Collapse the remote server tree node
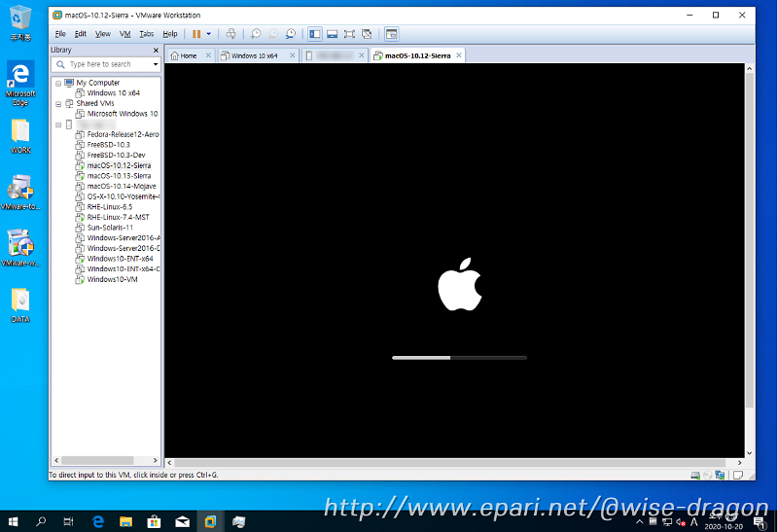This screenshot has height=532, width=778. point(58,125)
